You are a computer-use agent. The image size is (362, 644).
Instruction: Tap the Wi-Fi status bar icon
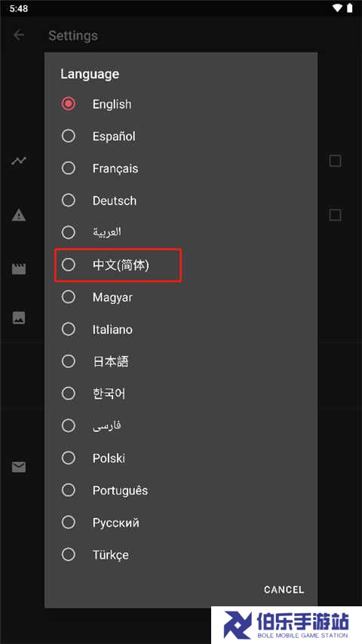pyautogui.click(x=338, y=8)
